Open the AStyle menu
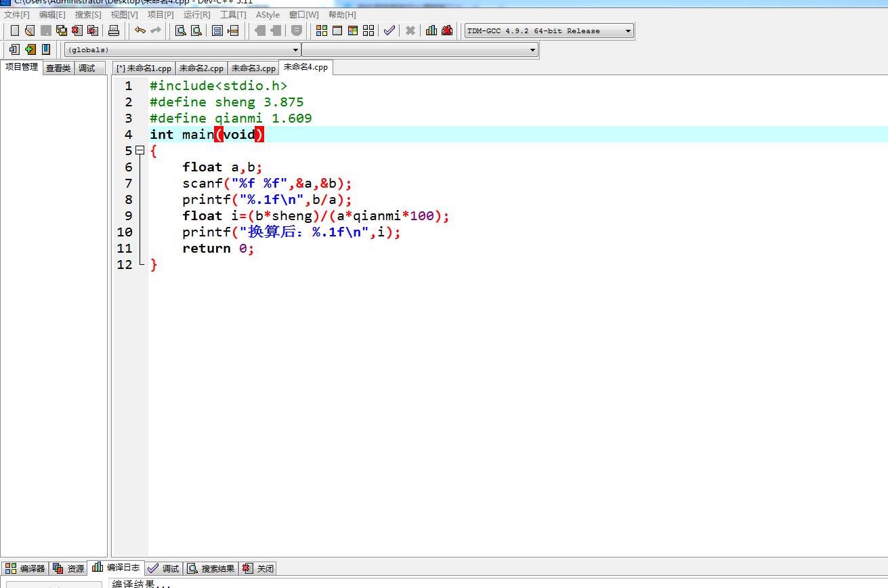 (268, 15)
